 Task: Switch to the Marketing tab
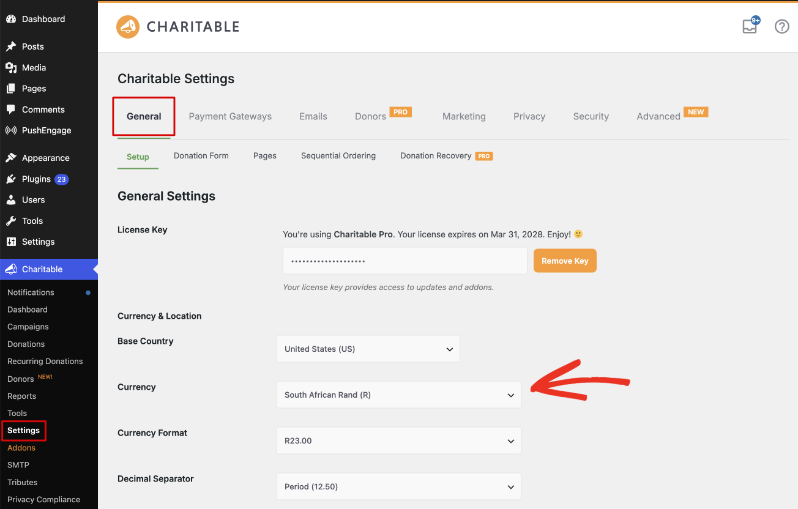(464, 117)
